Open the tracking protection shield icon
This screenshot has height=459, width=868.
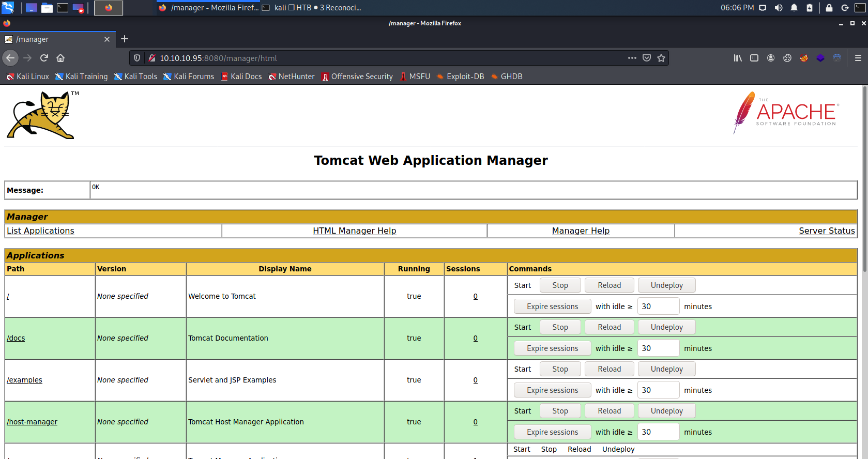(137, 58)
